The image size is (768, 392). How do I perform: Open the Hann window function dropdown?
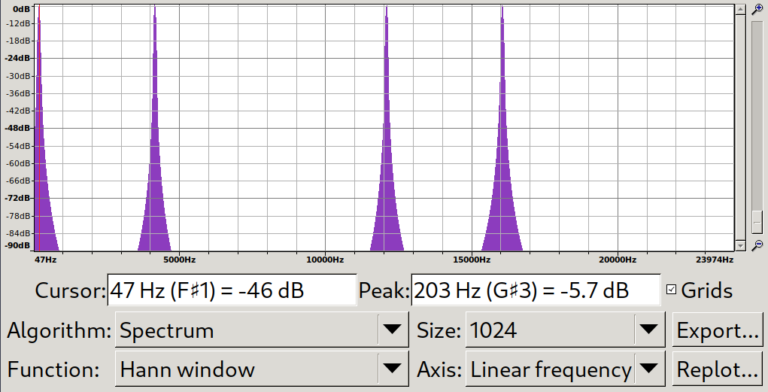point(262,368)
